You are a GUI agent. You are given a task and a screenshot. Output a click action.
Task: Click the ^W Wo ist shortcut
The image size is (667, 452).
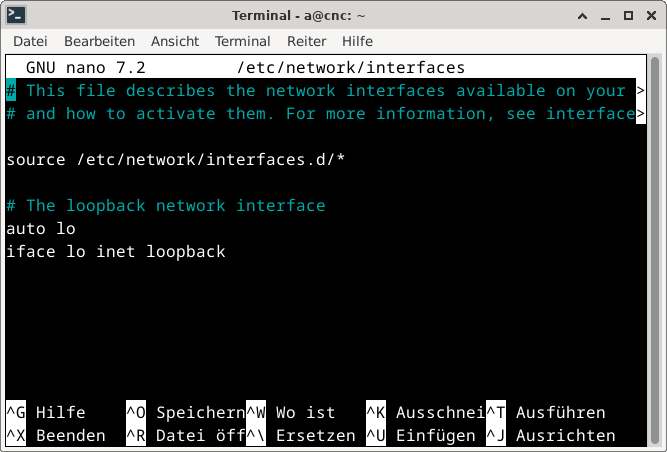pos(291,412)
